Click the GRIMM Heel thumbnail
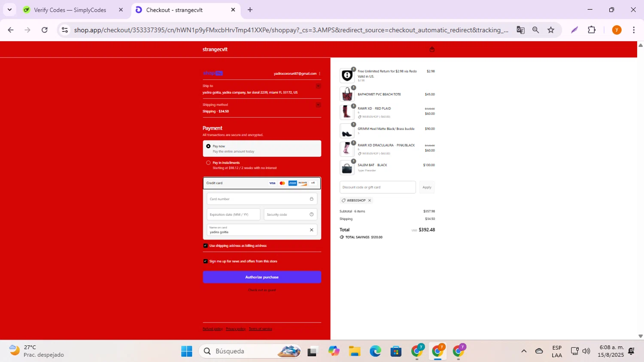 click(x=347, y=131)
